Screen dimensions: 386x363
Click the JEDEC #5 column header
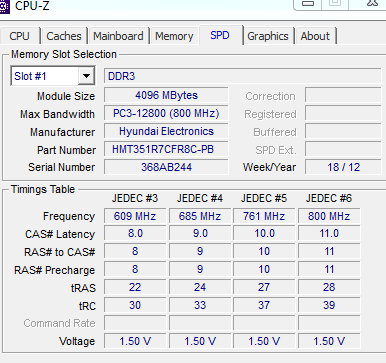point(264,198)
